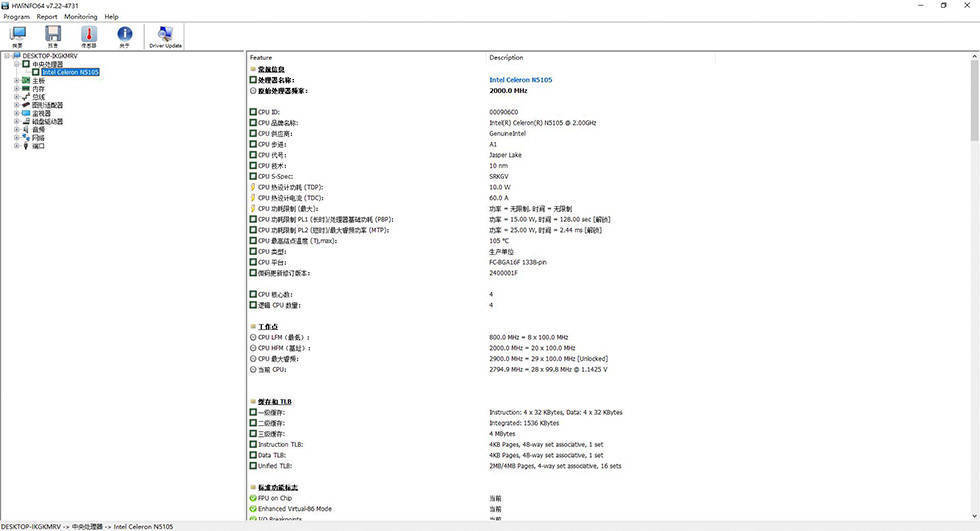Open the thermometer sensors icon
This screenshot has height=531, width=980.
coord(89,36)
